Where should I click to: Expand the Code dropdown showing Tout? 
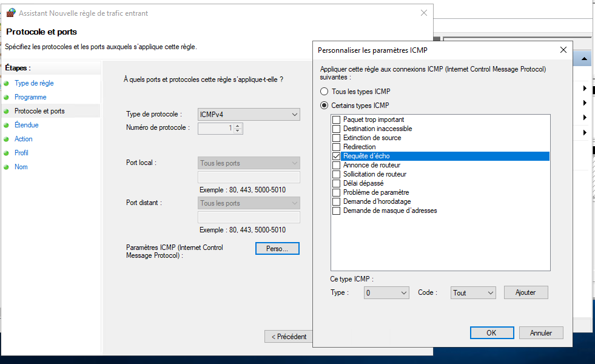[473, 292]
